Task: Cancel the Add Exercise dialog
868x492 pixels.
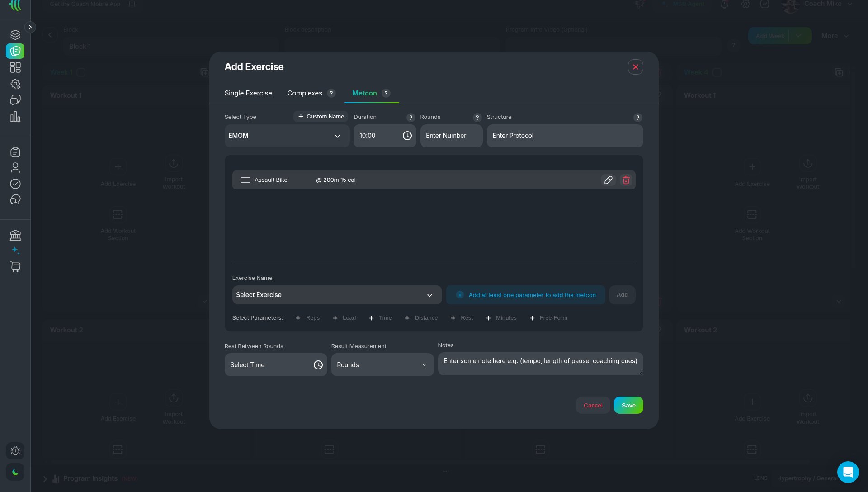Action: tap(593, 405)
